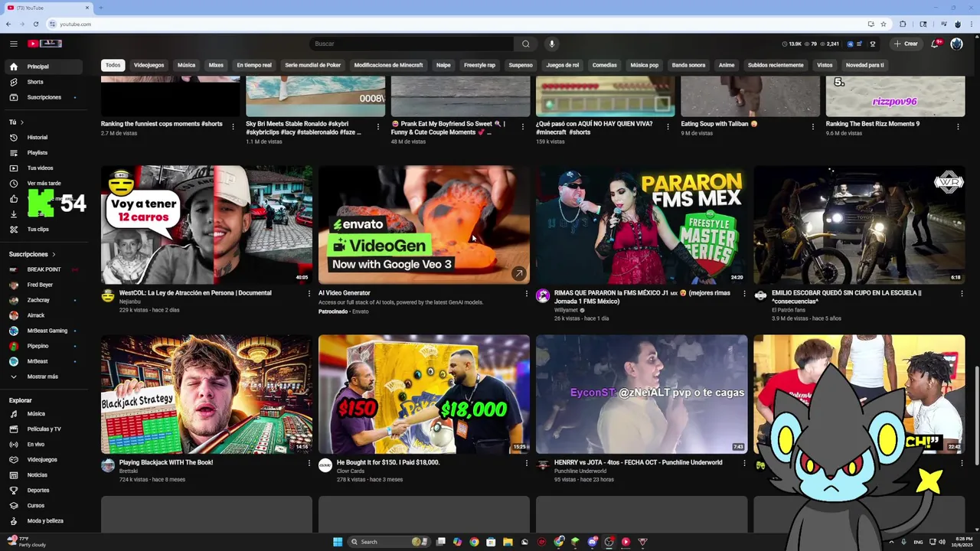Bookmark this page with star icon

tap(883, 24)
